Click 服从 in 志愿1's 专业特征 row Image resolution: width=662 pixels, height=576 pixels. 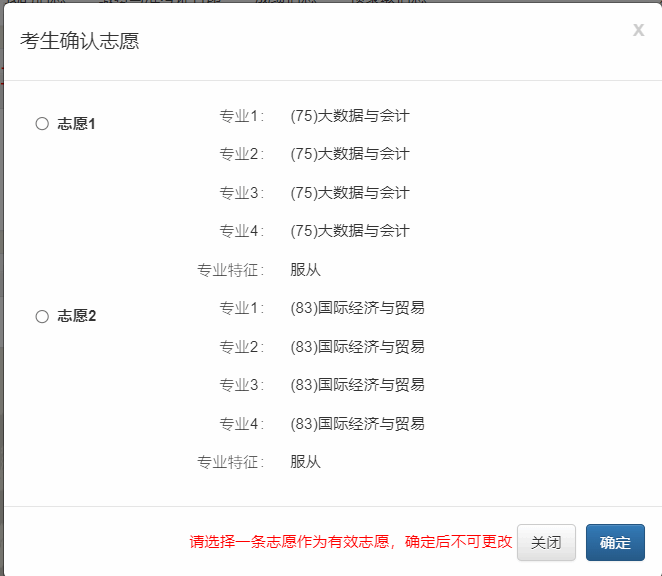click(305, 270)
